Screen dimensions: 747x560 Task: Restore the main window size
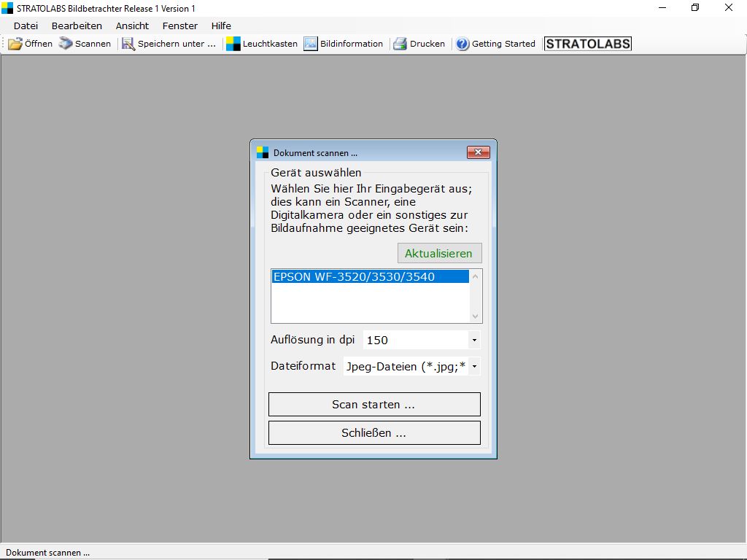(x=695, y=7)
